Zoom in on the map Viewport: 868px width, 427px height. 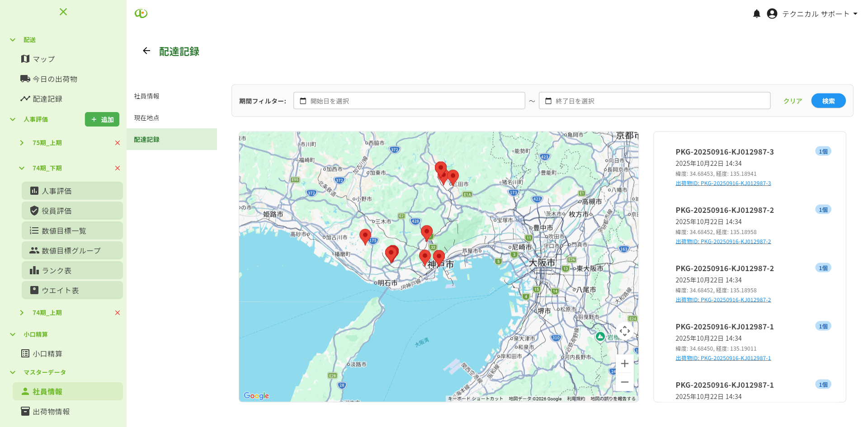[624, 364]
